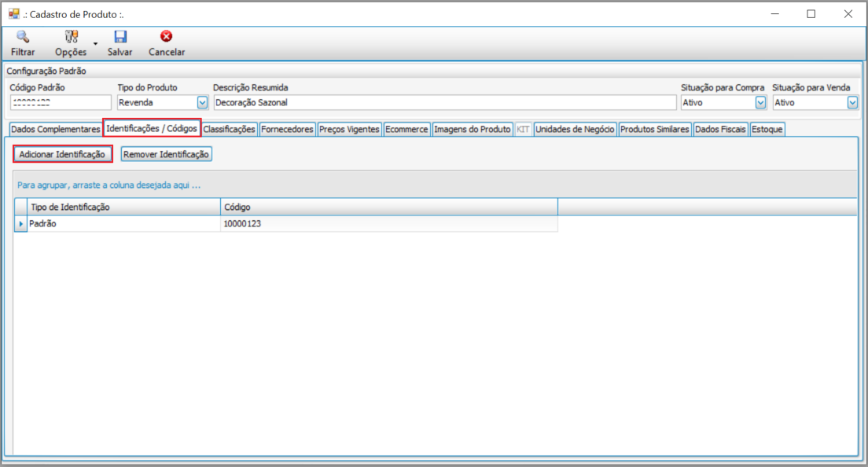Close the Cadastro de Produto window
Image resolution: width=868 pixels, height=467 pixels.
click(x=848, y=14)
